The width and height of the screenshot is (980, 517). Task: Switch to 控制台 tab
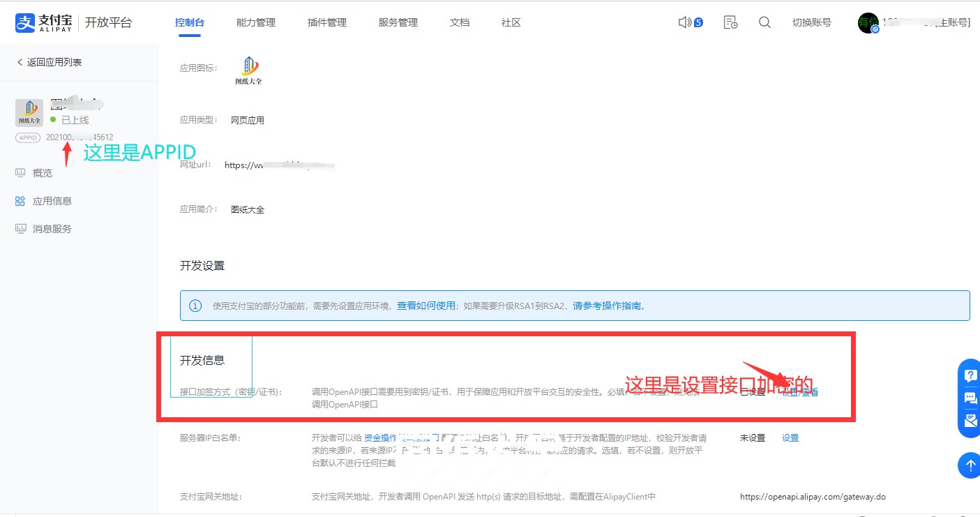coord(190,22)
